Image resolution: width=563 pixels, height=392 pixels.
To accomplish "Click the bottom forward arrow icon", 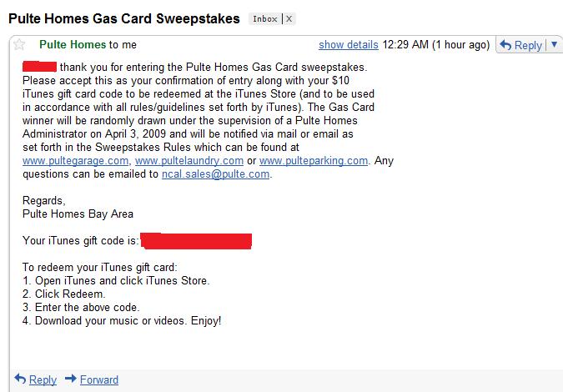I will click(x=71, y=379).
